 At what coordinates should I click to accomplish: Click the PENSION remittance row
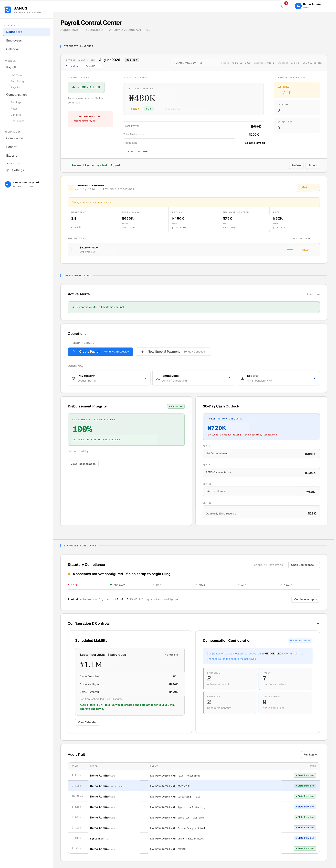[261, 472]
